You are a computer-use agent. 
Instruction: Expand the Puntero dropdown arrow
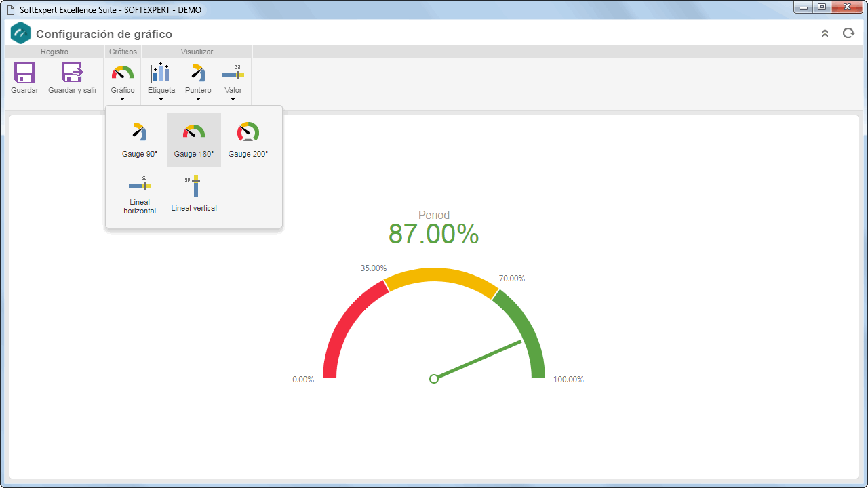pyautogui.click(x=198, y=100)
